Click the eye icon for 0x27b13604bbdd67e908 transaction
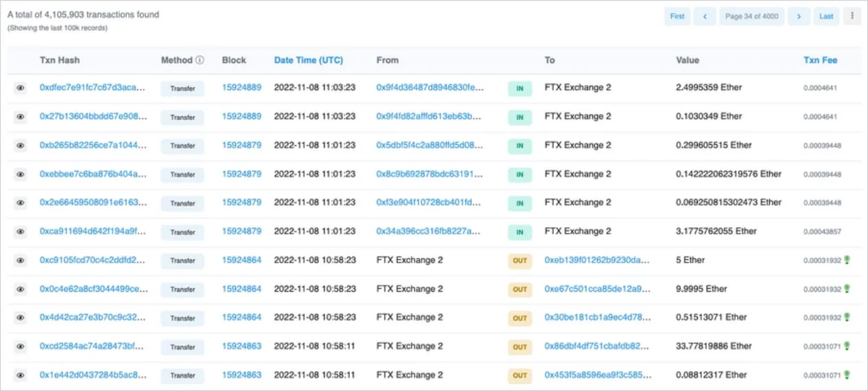Viewport: 868px width, 391px height. [x=21, y=117]
